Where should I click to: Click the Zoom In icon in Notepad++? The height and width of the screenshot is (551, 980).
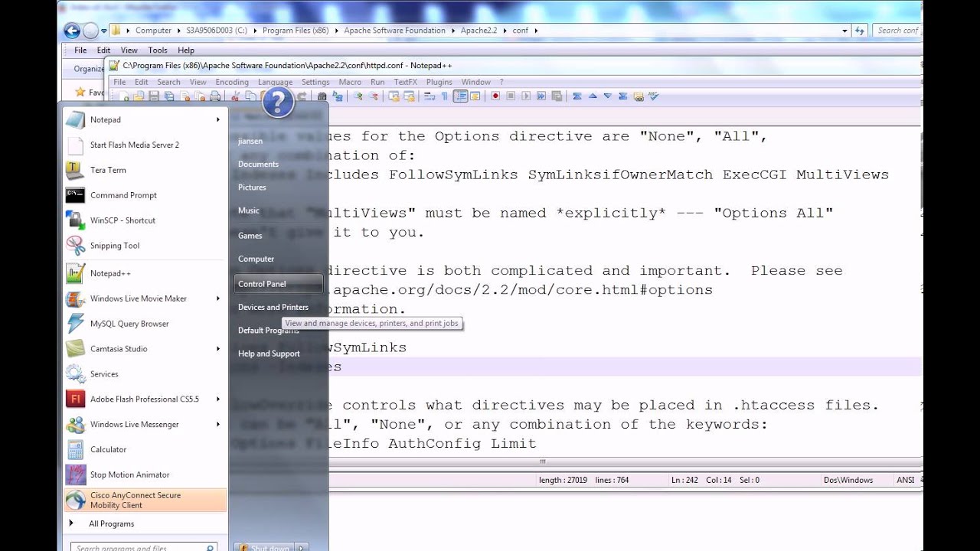tap(358, 96)
